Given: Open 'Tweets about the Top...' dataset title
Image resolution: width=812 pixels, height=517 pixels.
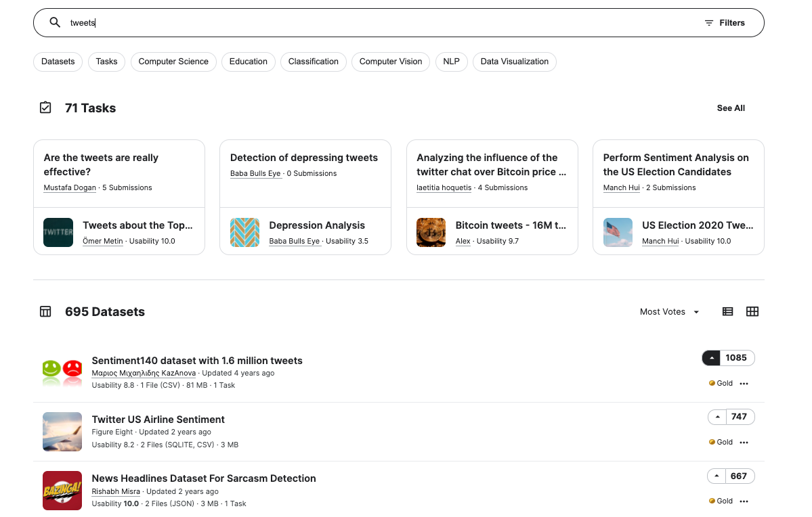Looking at the screenshot, I should (x=137, y=225).
